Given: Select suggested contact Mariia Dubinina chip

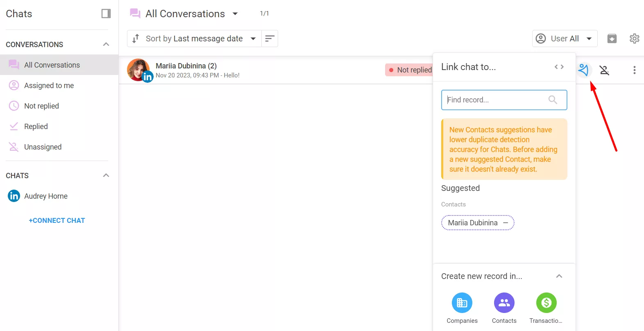Looking at the screenshot, I should coord(478,223).
